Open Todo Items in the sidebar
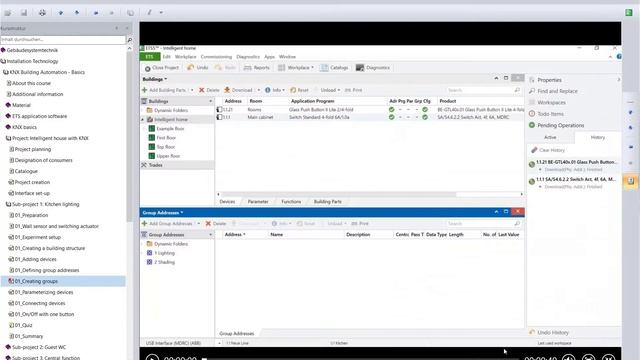The width and height of the screenshot is (640, 360). click(x=550, y=114)
